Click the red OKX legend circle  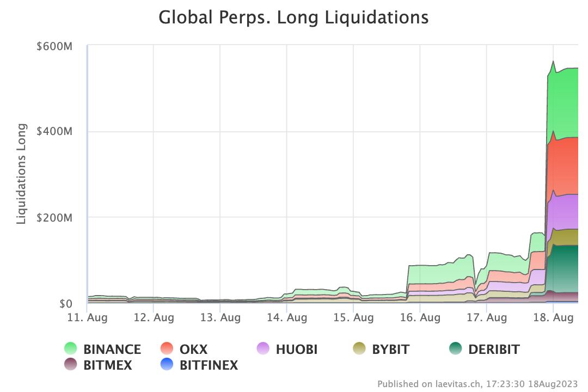(167, 348)
